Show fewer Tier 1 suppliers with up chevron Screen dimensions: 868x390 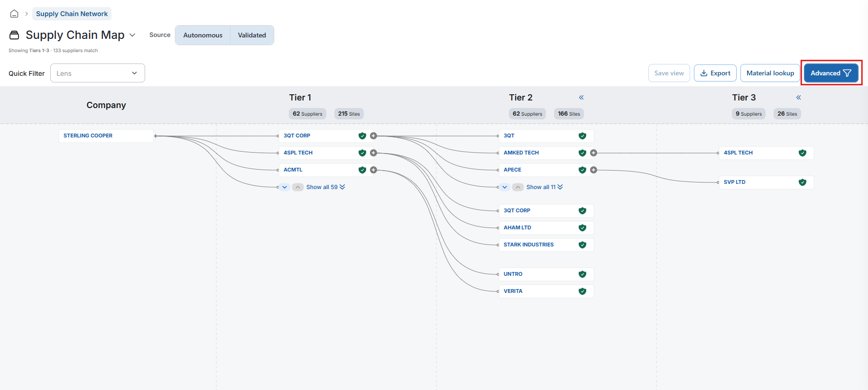point(298,187)
